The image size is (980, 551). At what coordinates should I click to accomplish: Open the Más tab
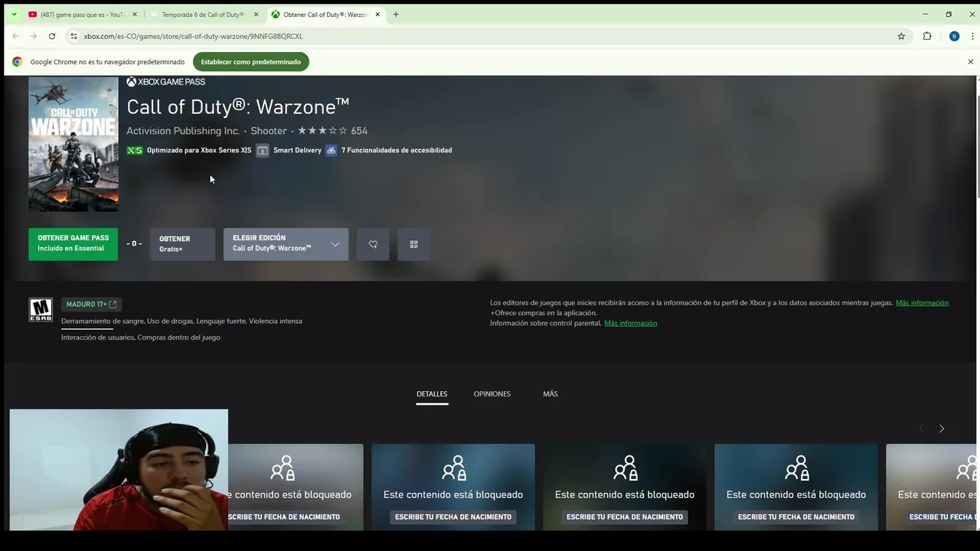click(550, 393)
